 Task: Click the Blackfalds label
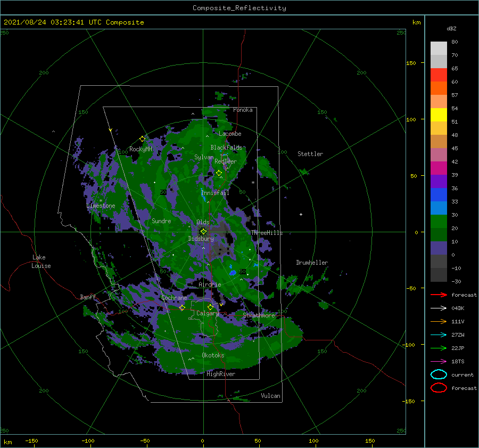[x=226, y=148]
